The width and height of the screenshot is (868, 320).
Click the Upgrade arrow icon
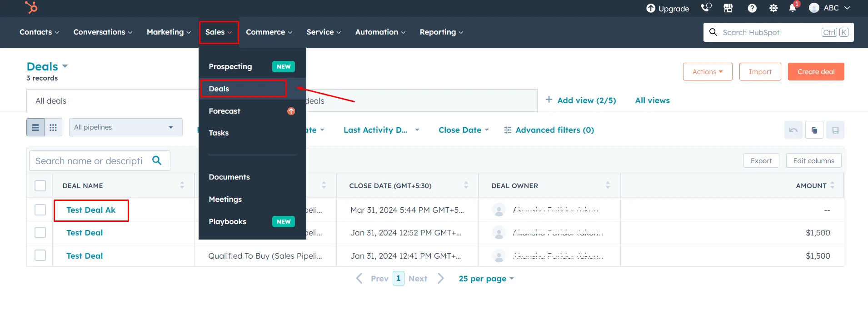click(651, 8)
